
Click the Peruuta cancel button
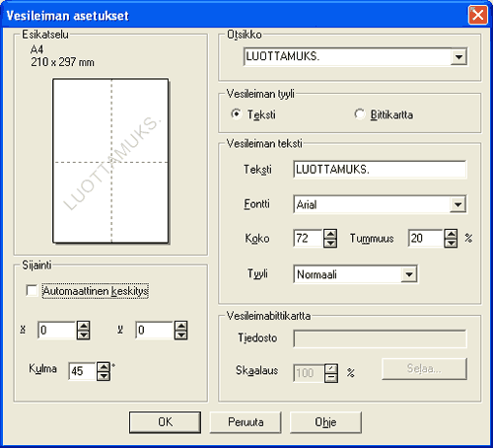[246, 422]
